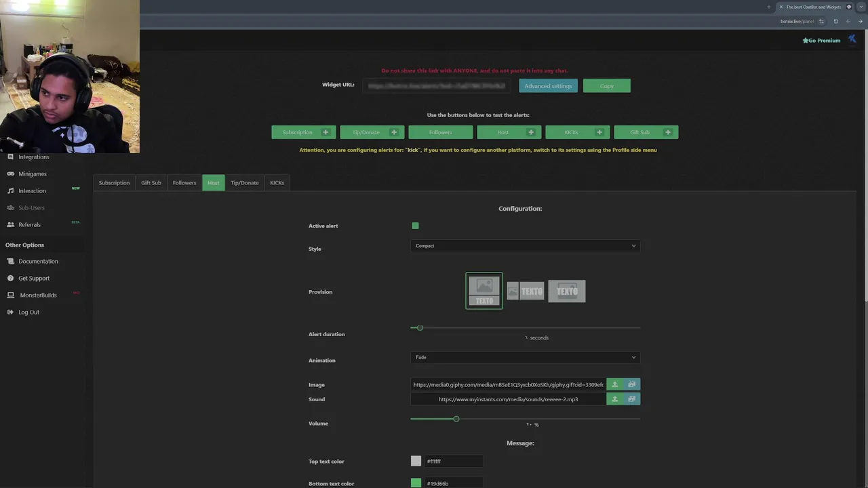
Task: Open the Style dropdown showing Compact
Action: tap(525, 246)
